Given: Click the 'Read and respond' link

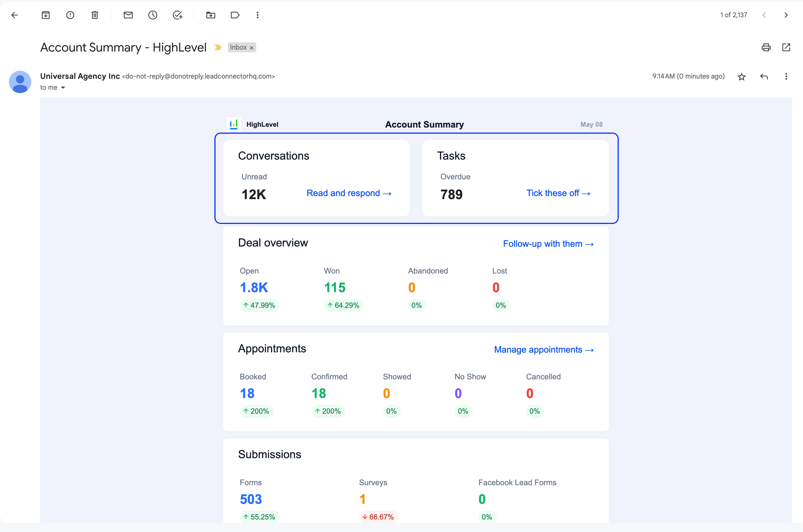Looking at the screenshot, I should pos(349,193).
